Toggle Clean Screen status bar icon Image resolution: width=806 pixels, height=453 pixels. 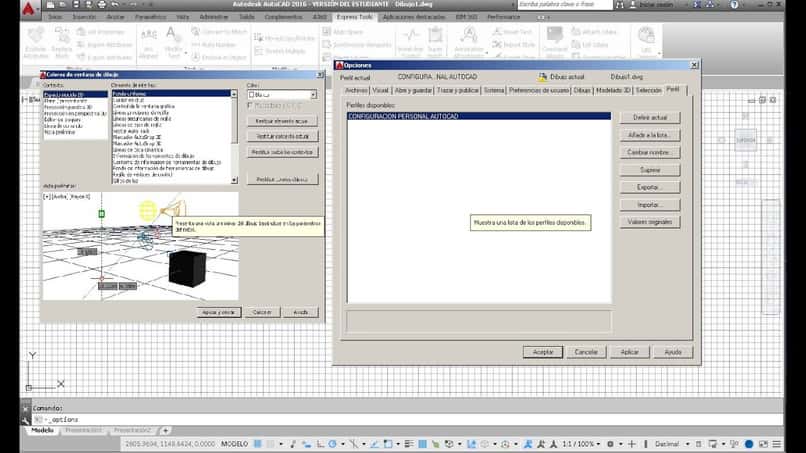coord(763,444)
